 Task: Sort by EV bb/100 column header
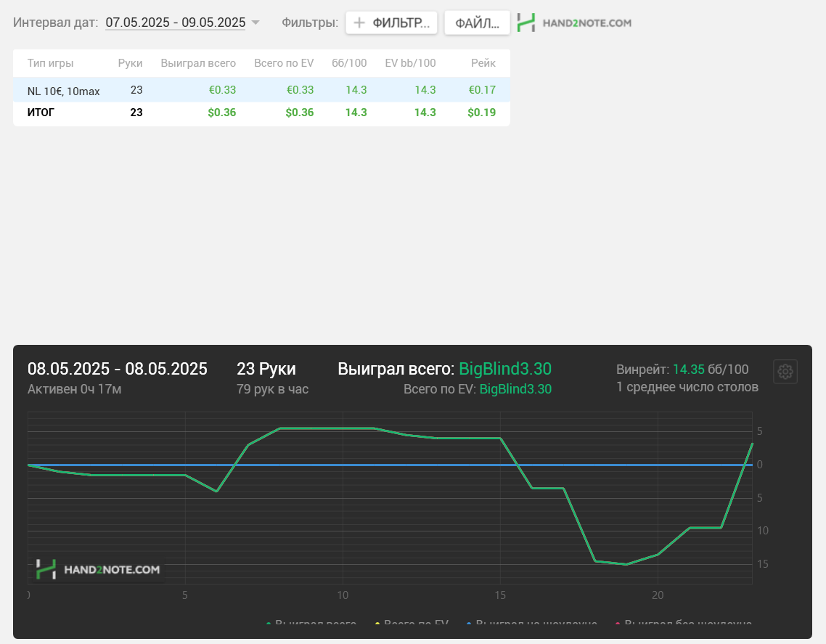coord(410,63)
